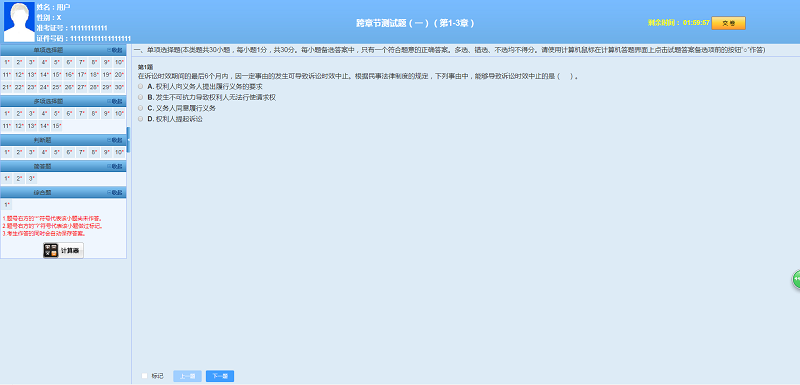Viewport: 800px width, 385px height.
Task: Jump to 多项选择题 question 15
Action: click(57, 126)
